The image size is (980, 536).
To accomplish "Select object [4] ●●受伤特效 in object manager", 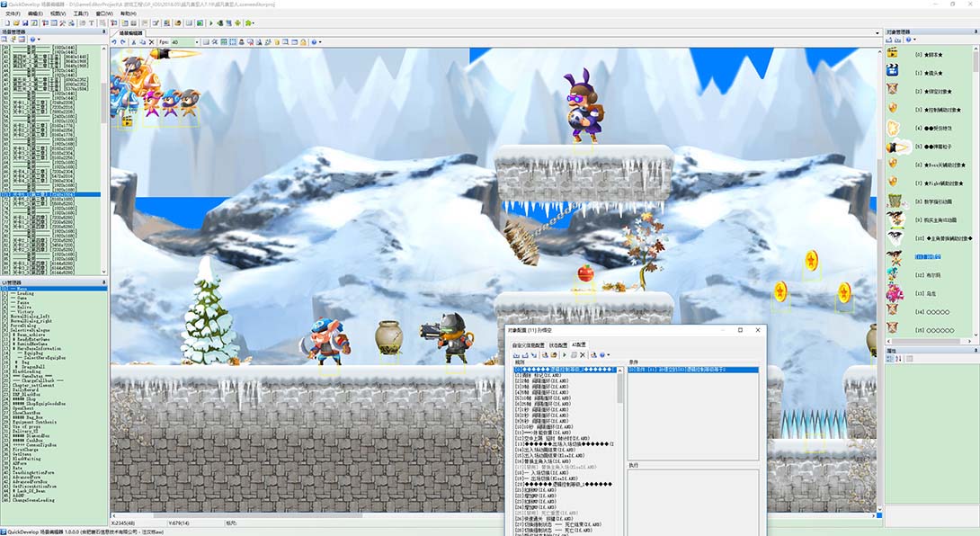I will pyautogui.click(x=934, y=128).
